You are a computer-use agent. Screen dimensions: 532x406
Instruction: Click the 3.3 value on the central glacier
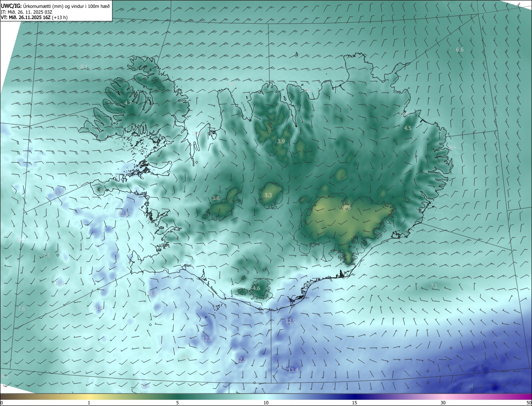pos(268,196)
